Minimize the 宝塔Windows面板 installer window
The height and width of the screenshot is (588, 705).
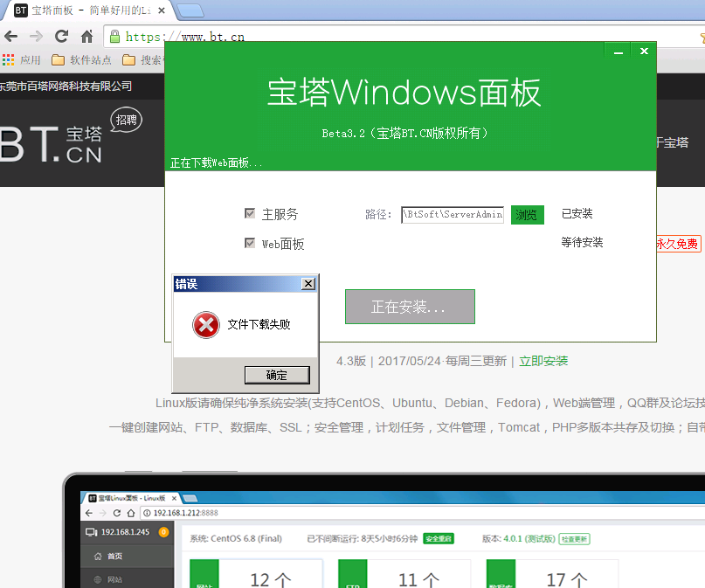tap(619, 52)
